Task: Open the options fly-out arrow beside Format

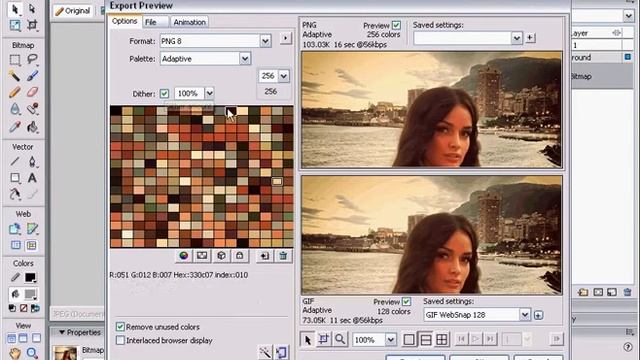Action: click(x=286, y=38)
